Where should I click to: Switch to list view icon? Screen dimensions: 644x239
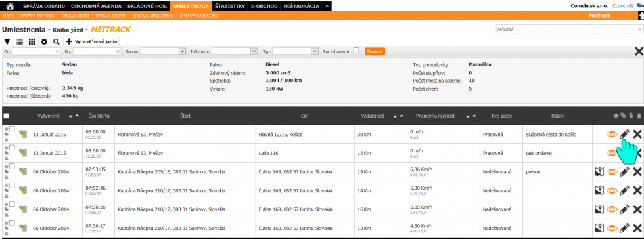(19, 42)
